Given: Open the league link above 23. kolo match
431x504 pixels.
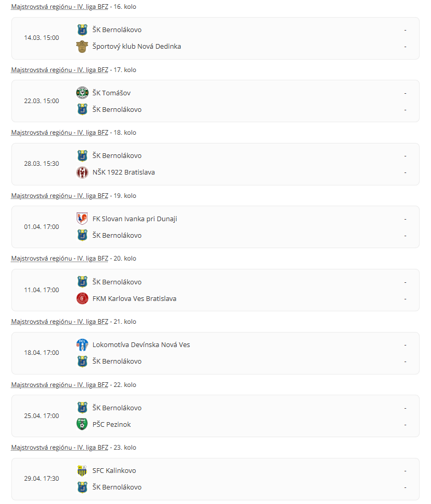Looking at the screenshot, I should point(60,448).
